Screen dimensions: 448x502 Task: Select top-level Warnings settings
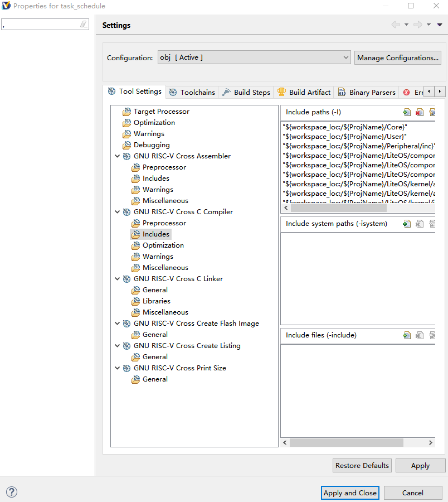(x=143, y=134)
